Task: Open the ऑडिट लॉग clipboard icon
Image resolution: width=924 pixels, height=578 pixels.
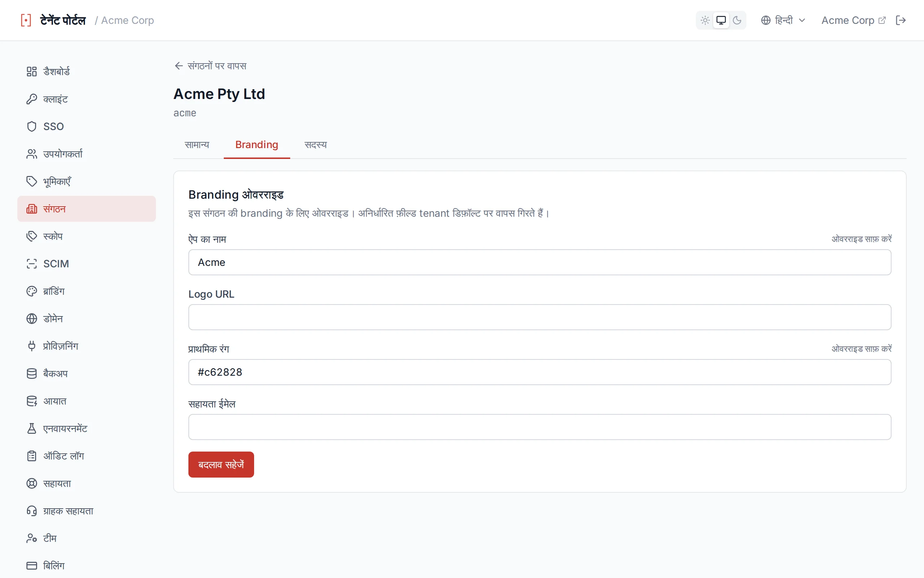Action: coord(32,456)
